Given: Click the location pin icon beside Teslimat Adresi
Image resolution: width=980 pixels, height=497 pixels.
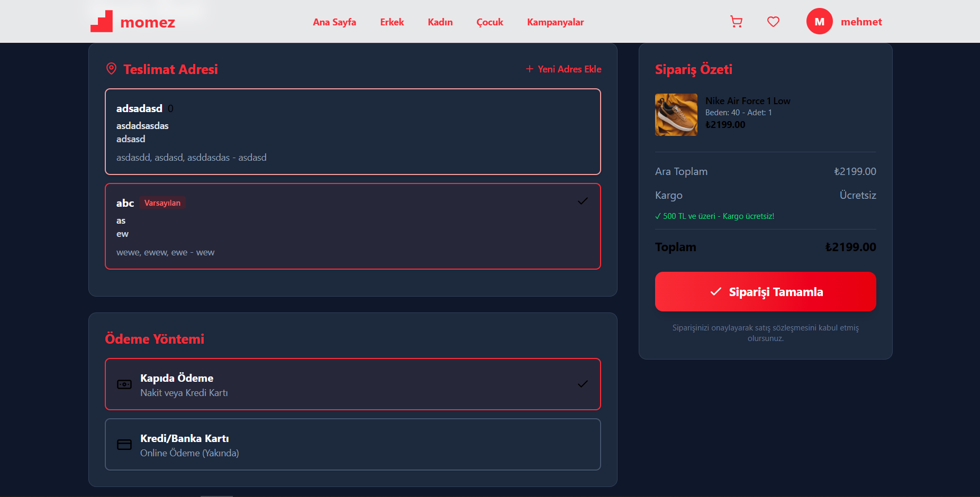Looking at the screenshot, I should point(111,69).
